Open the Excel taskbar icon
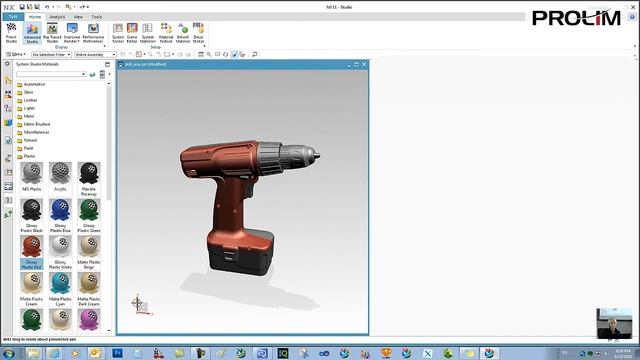The image size is (640, 360). click(x=427, y=353)
